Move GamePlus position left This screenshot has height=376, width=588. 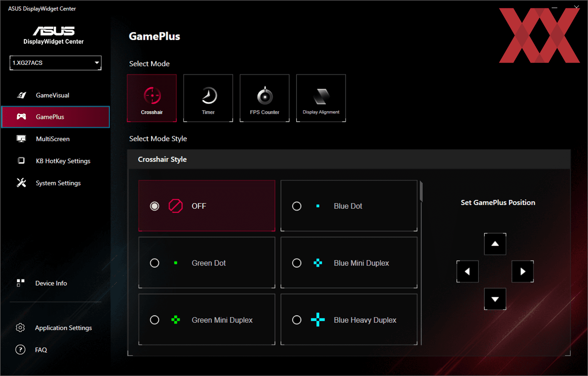point(467,272)
